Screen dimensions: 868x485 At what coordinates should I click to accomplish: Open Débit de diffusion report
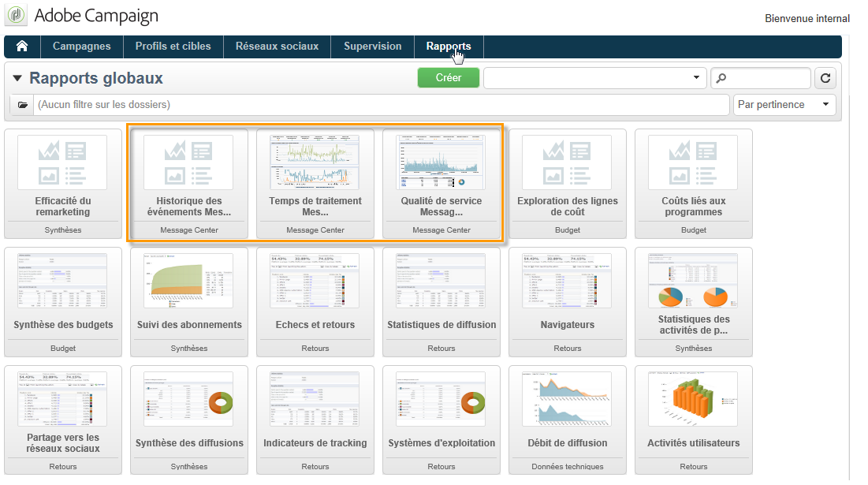[x=568, y=420]
